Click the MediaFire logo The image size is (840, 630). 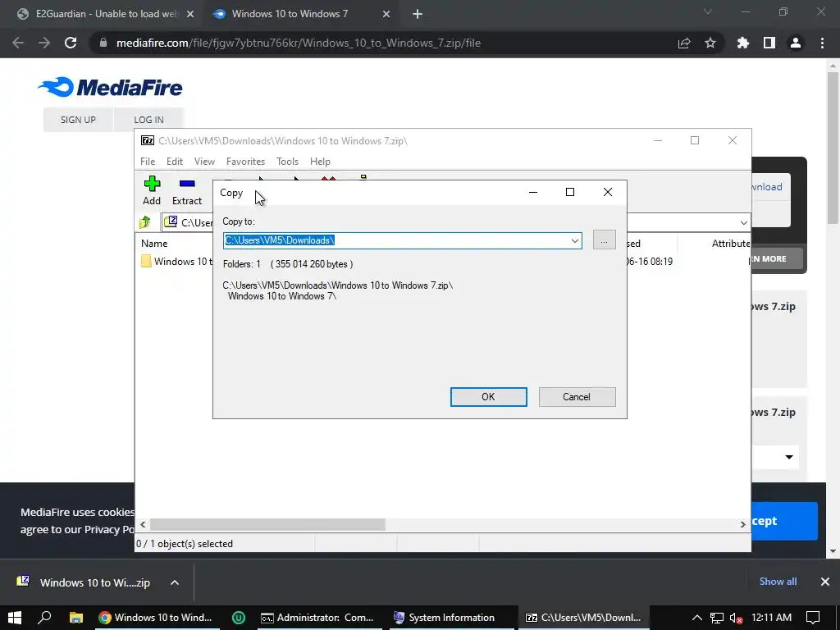click(x=111, y=87)
